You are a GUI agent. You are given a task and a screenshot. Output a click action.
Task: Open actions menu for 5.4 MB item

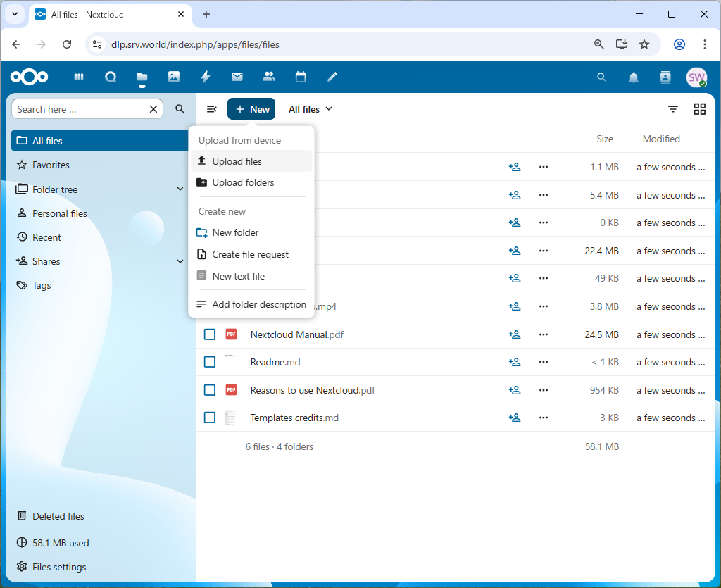(543, 195)
